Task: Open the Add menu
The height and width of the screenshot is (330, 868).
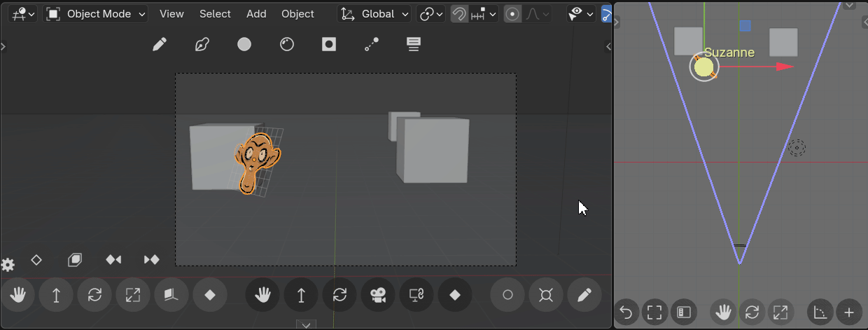Action: pyautogui.click(x=256, y=13)
